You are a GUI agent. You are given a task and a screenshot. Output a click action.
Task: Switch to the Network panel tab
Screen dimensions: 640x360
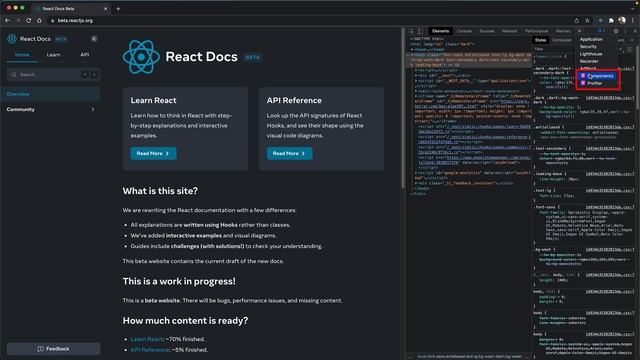(x=509, y=31)
